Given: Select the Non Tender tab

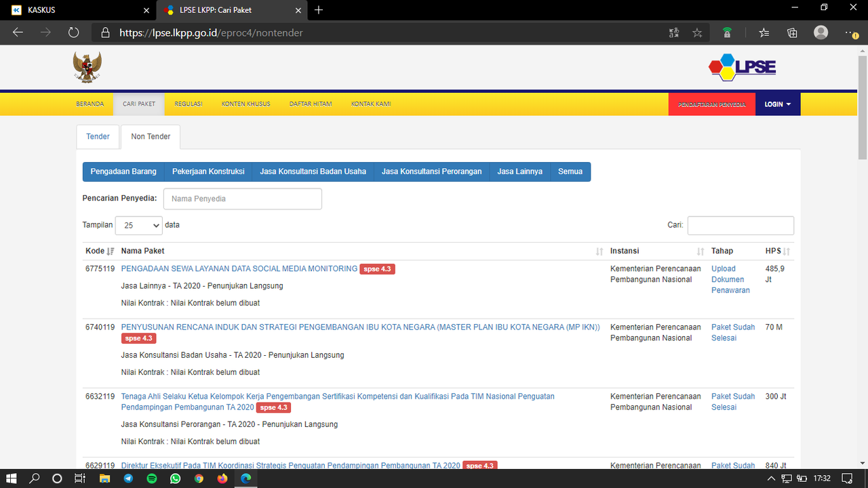Looking at the screenshot, I should coord(151,137).
